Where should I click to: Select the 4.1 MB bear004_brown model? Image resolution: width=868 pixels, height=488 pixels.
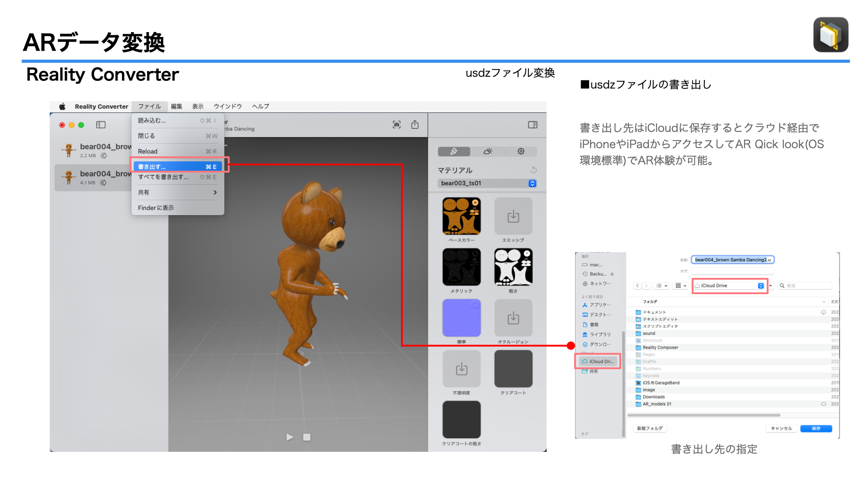click(x=94, y=178)
